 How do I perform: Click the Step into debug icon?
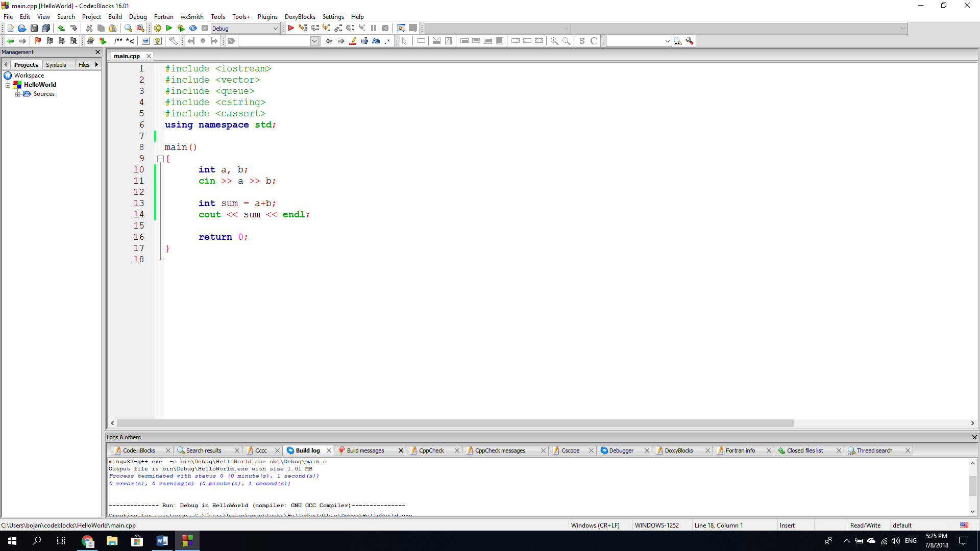tap(327, 29)
